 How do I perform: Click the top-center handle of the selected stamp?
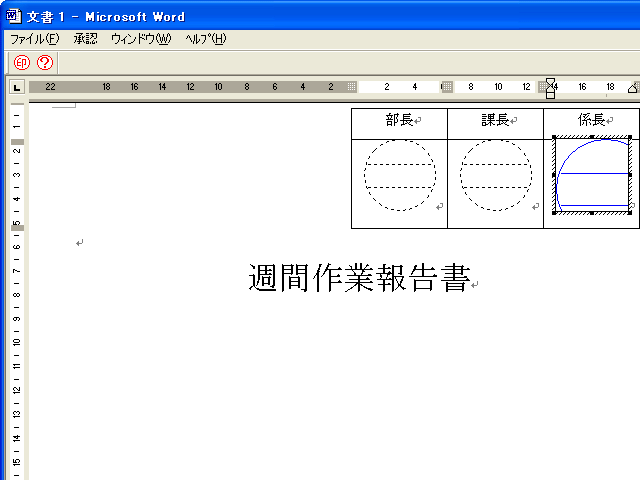[x=592, y=137]
